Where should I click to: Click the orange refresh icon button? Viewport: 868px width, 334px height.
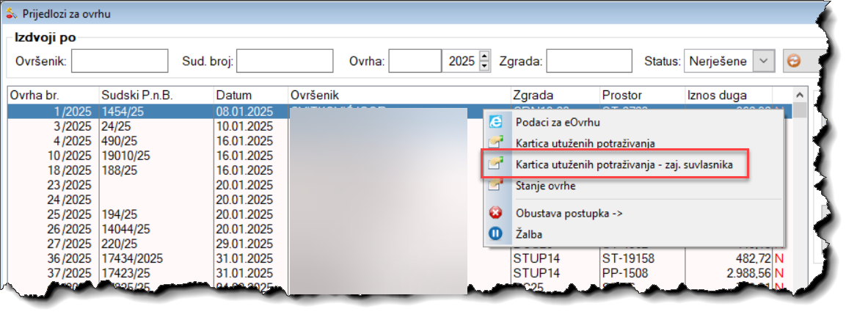793,61
